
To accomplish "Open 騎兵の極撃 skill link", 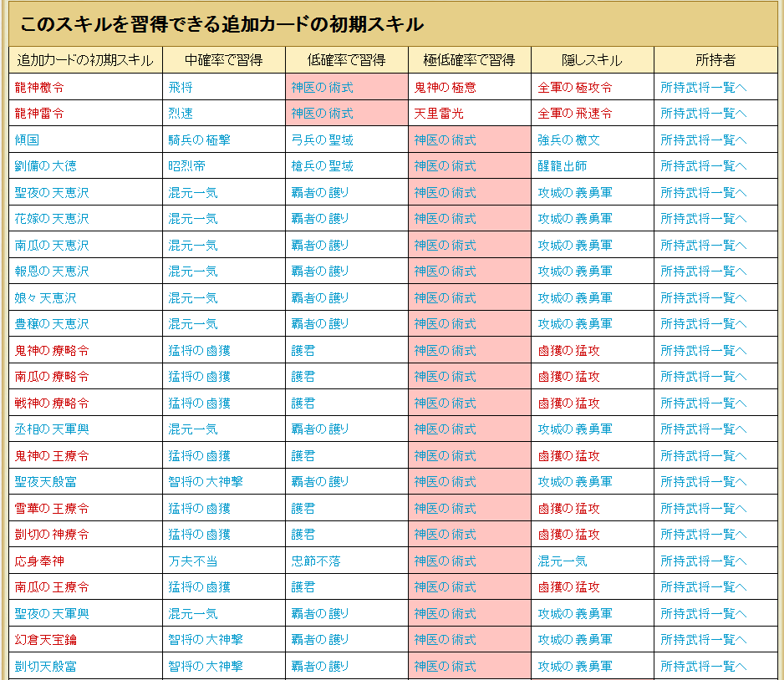I will (x=199, y=140).
